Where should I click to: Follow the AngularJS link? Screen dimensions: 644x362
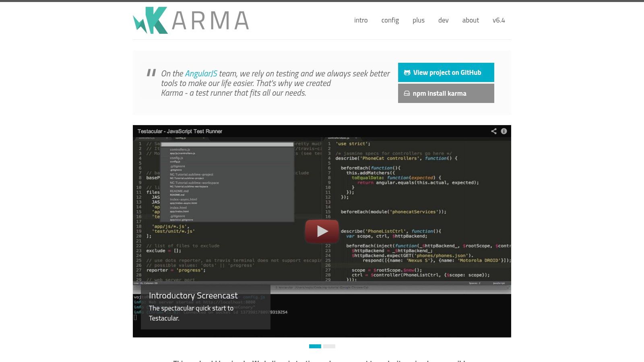click(201, 74)
